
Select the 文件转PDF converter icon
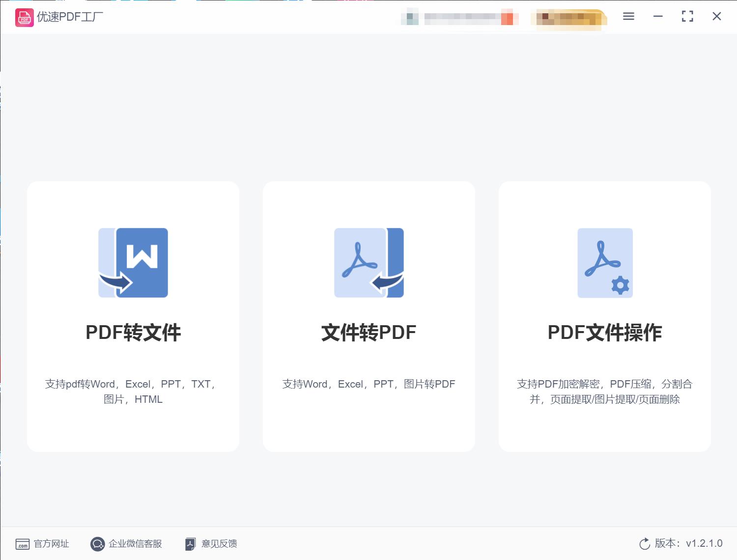pos(368,263)
